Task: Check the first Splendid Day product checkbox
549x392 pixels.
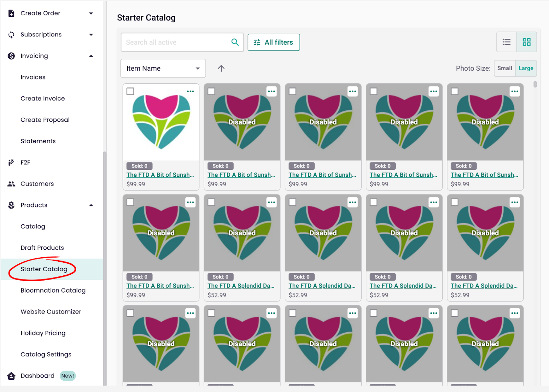Action: [211, 202]
